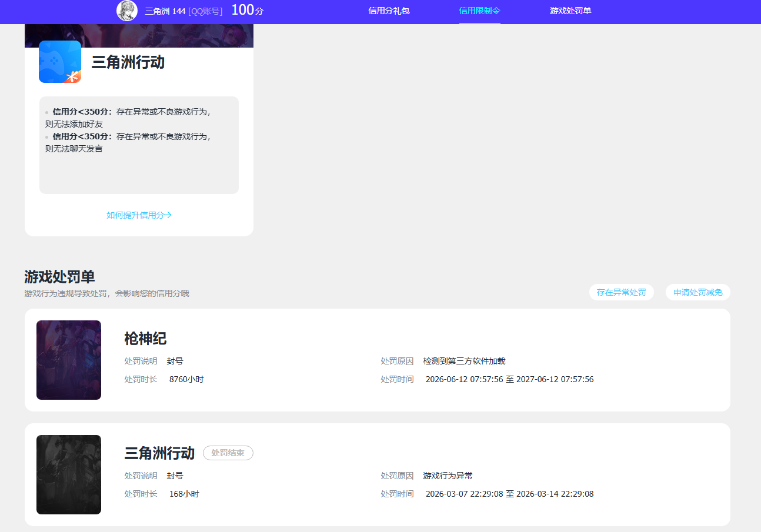
Task: Click the 枪神纪 game cover thumbnail
Action: [69, 360]
